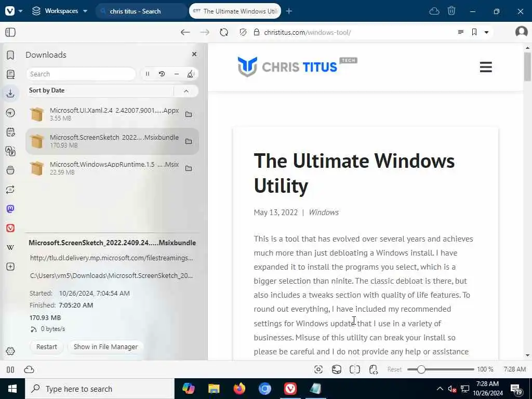Viewport: 532px width, 399px height.
Task: Open the Vivaldi web panel
Action: point(10,228)
